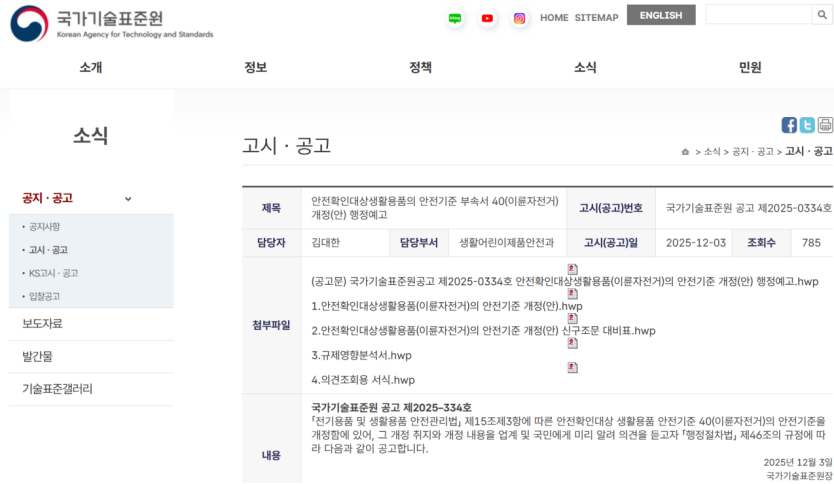Screen dimensions: 834x484
Task: Click 공지·공고 in the breadcrumb
Action: click(x=753, y=152)
